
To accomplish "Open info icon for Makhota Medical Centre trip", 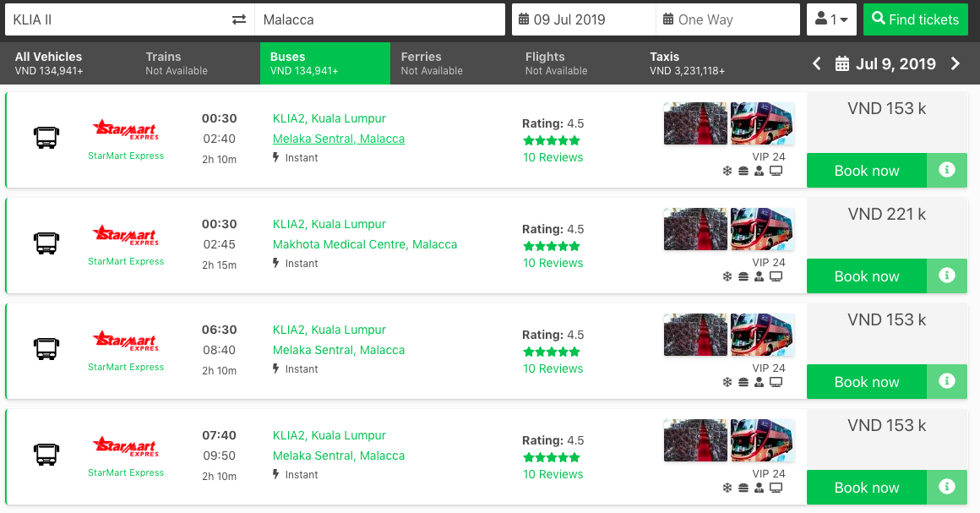I will 947,276.
